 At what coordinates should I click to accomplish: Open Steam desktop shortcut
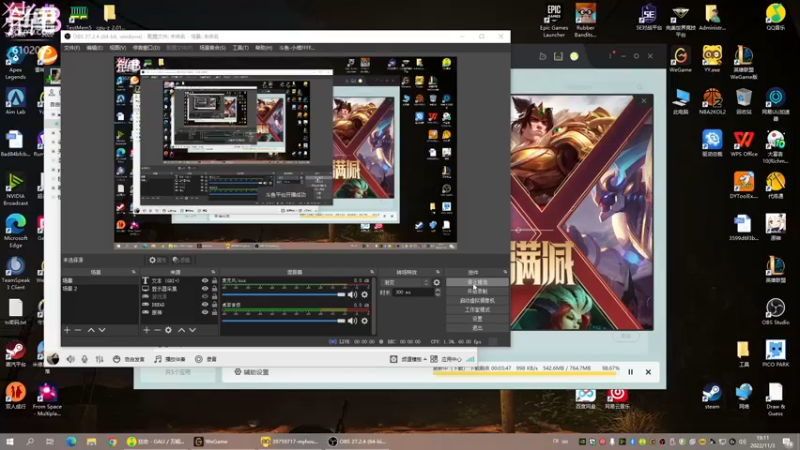(x=712, y=396)
